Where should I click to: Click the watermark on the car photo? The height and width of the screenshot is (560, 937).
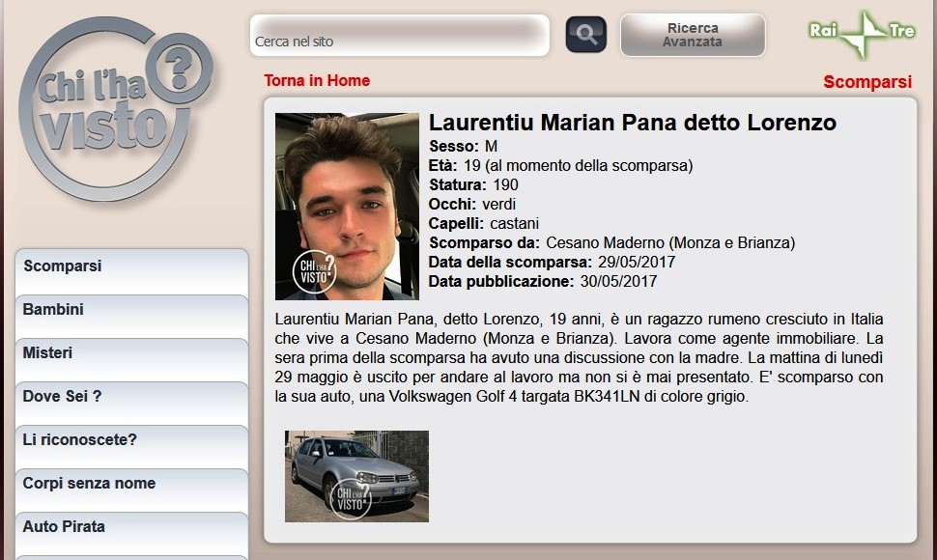351,498
